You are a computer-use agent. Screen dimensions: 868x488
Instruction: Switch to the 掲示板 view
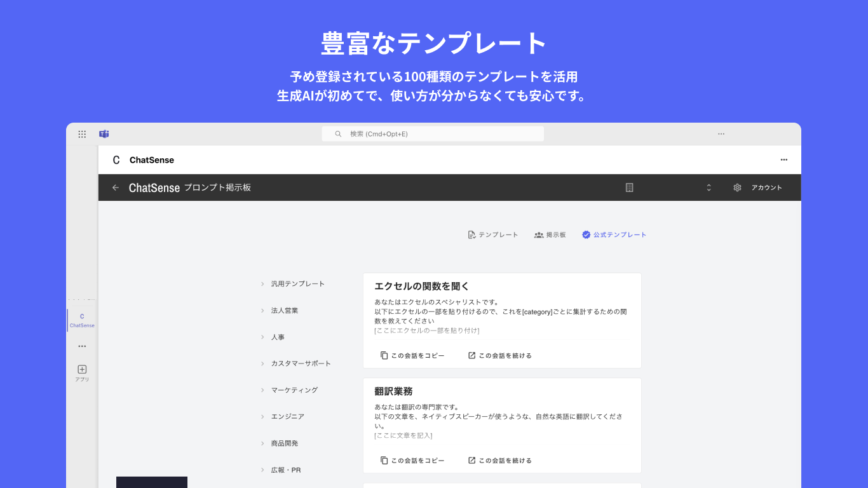click(x=550, y=234)
